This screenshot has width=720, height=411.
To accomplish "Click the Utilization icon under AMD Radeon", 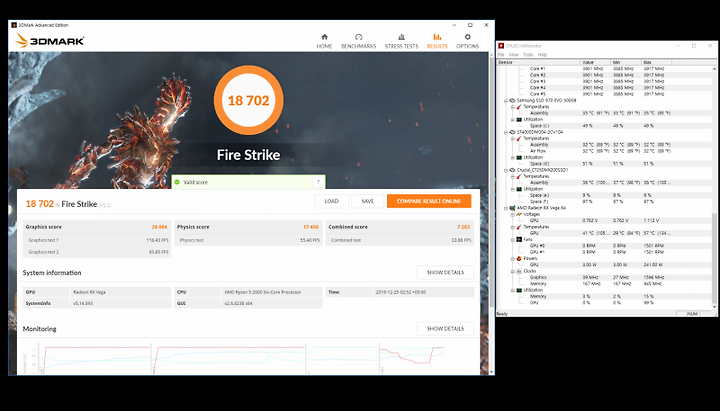I will point(519,290).
